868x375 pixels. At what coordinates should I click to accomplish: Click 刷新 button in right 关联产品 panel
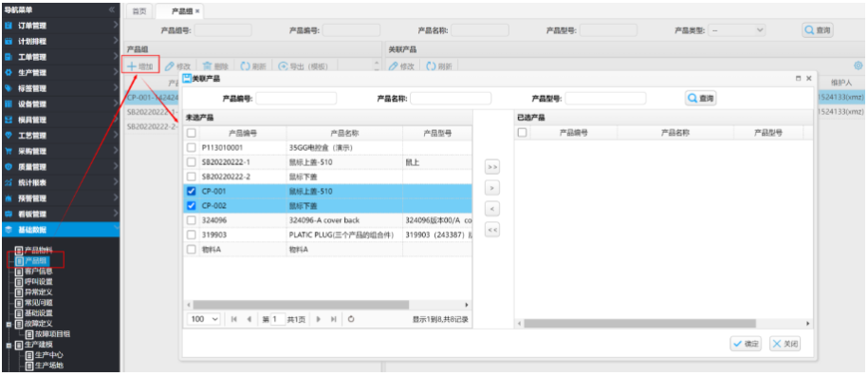[440, 66]
